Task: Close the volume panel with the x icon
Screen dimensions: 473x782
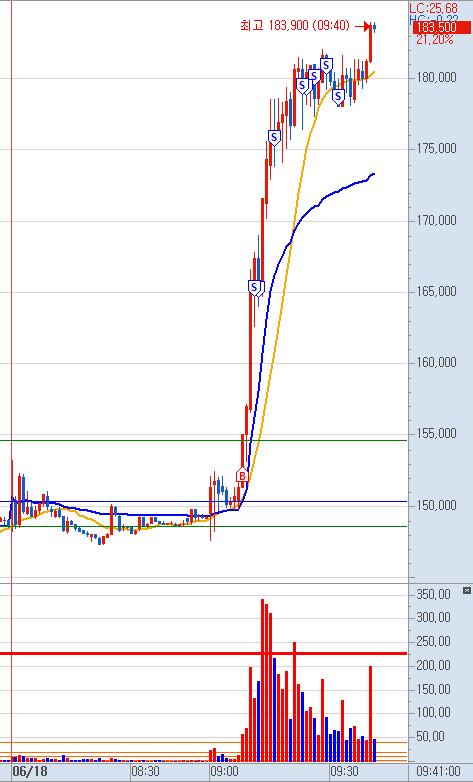Action: [467, 590]
